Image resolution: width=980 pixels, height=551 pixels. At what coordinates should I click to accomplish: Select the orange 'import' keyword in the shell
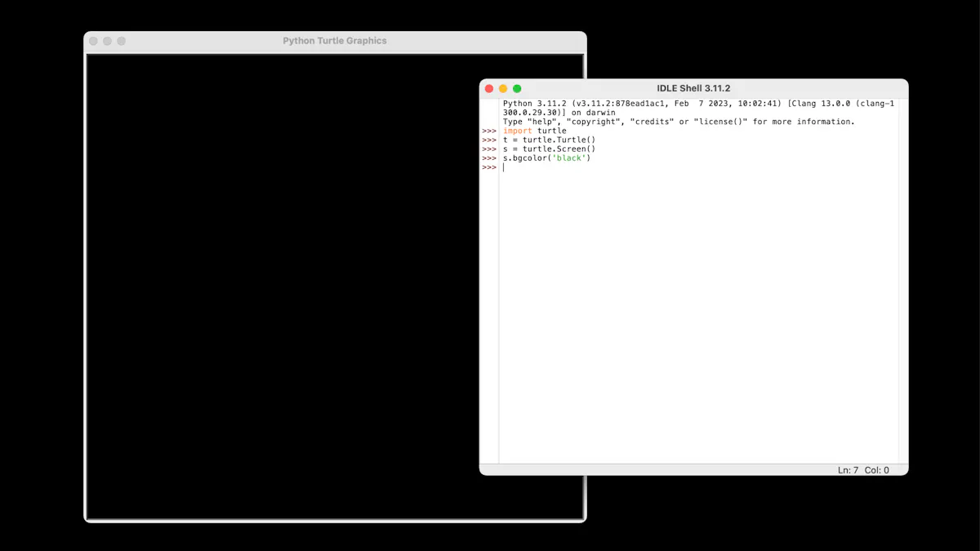pyautogui.click(x=516, y=130)
